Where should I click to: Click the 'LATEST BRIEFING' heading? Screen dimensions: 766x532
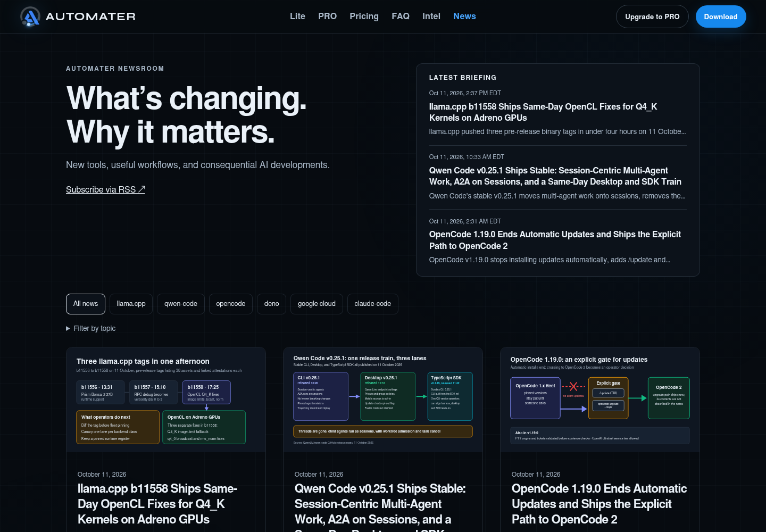click(x=463, y=78)
